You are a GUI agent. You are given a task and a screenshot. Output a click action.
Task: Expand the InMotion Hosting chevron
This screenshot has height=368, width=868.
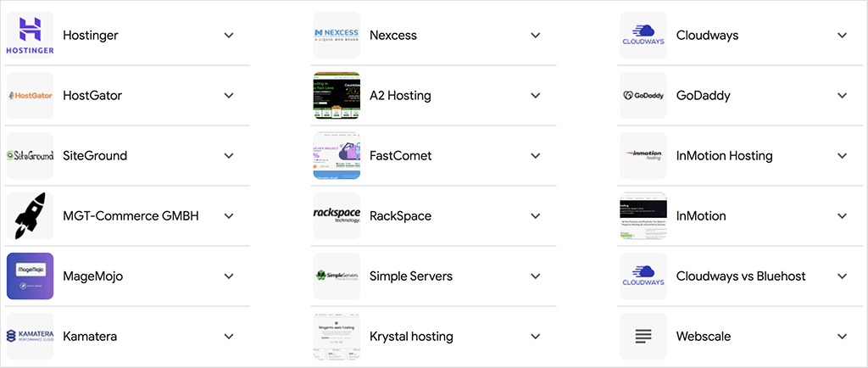point(842,155)
